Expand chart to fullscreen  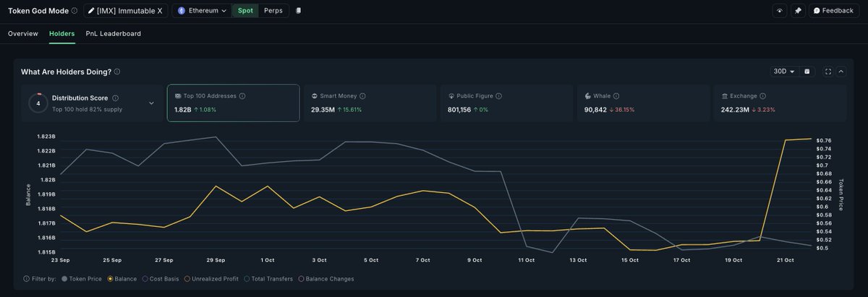827,72
